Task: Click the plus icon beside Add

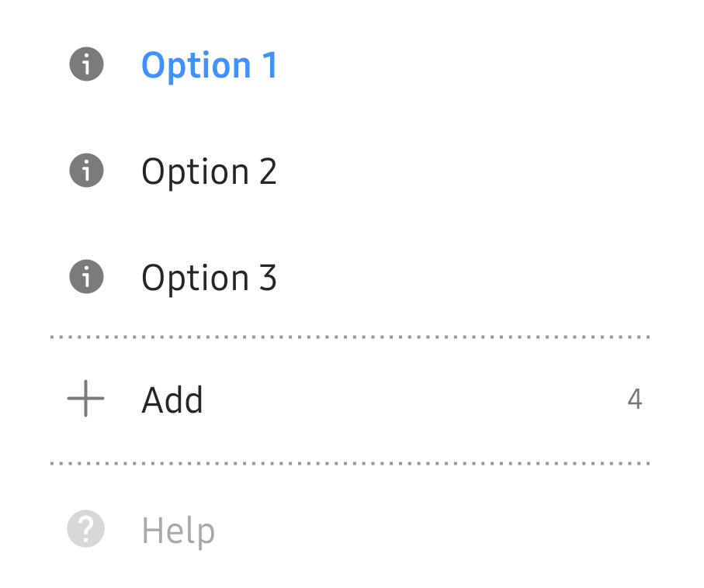Action: [x=86, y=399]
